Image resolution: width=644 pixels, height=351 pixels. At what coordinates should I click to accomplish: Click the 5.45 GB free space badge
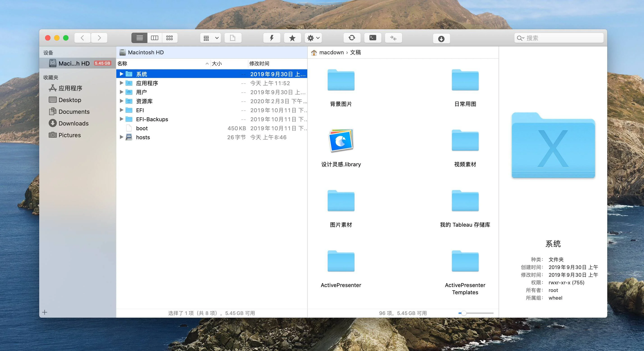[x=103, y=63]
